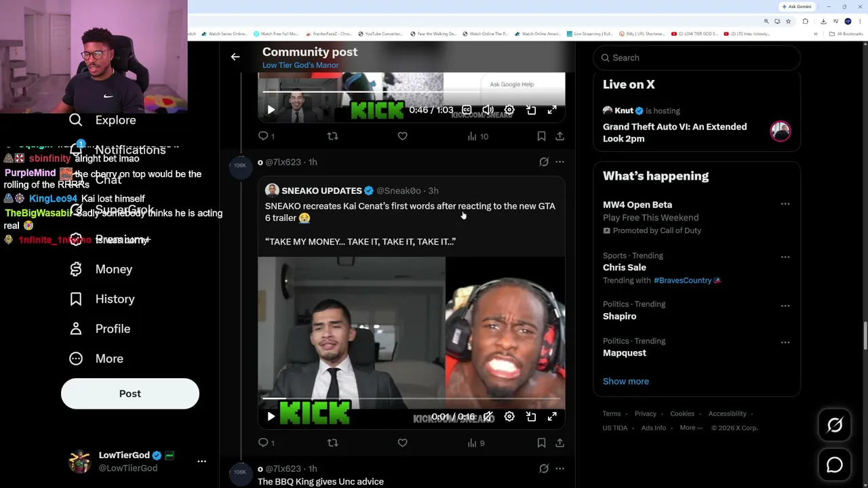Open options for Shapiro trend
The width and height of the screenshot is (868, 488).
(785, 306)
